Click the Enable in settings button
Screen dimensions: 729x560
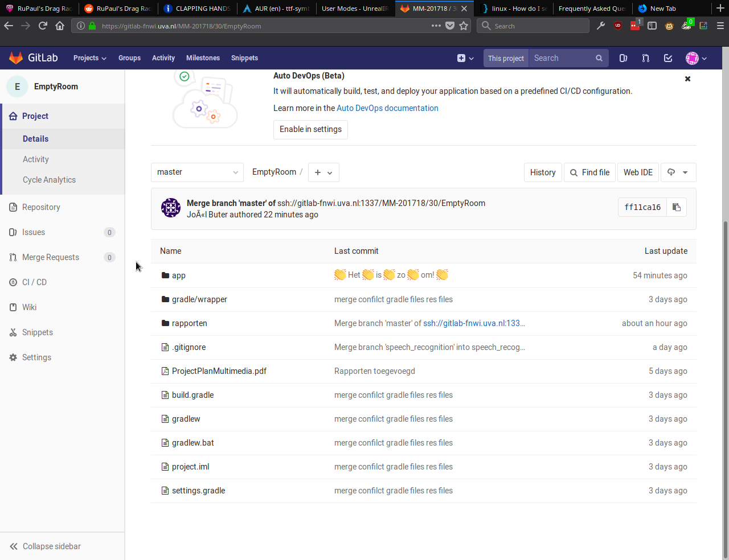pyautogui.click(x=310, y=129)
